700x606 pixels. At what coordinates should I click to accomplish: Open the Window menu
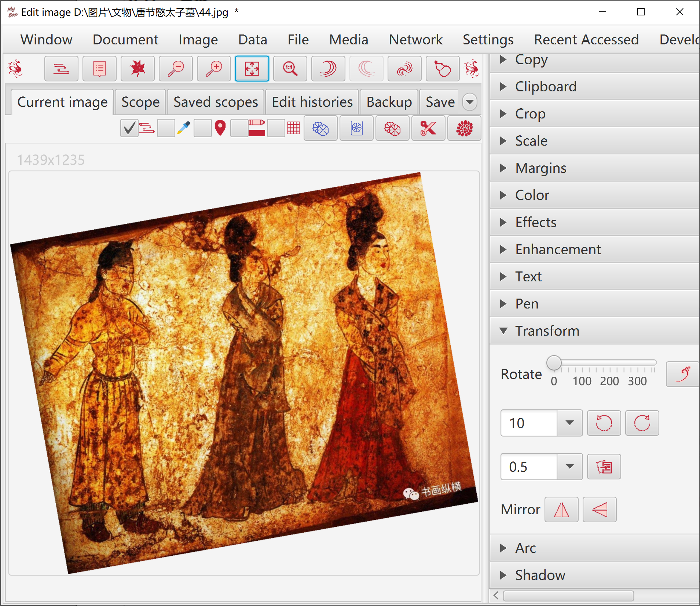[46, 40]
